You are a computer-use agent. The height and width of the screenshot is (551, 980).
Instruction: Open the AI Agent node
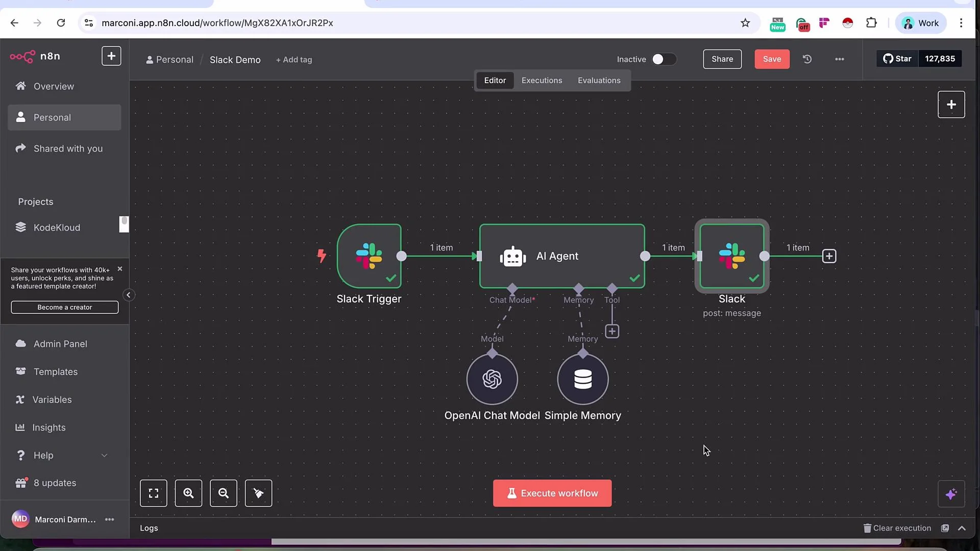[562, 256]
